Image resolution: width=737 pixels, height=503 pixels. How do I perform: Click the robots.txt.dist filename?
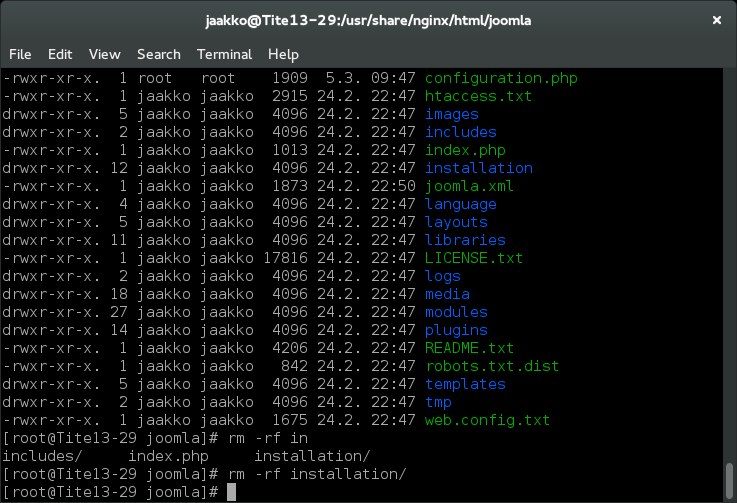pos(492,366)
